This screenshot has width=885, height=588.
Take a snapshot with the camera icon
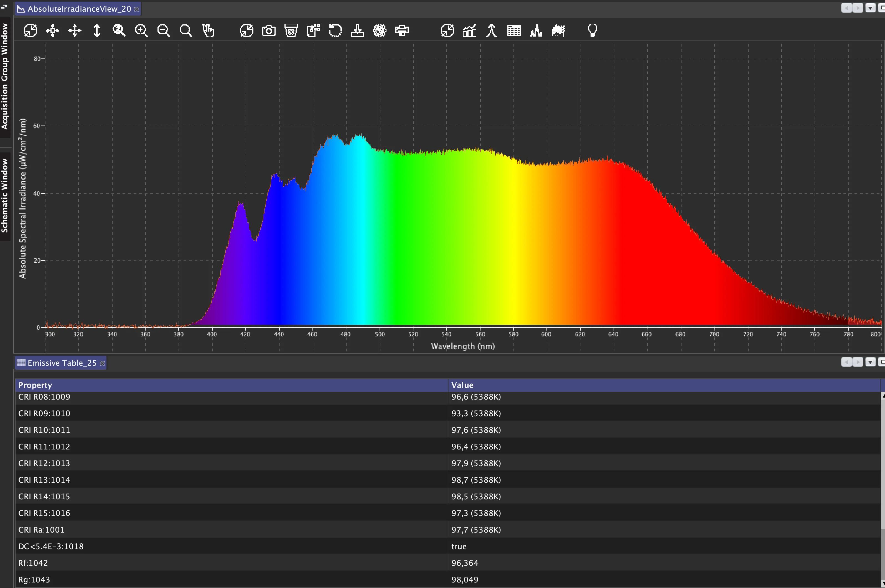pyautogui.click(x=269, y=30)
